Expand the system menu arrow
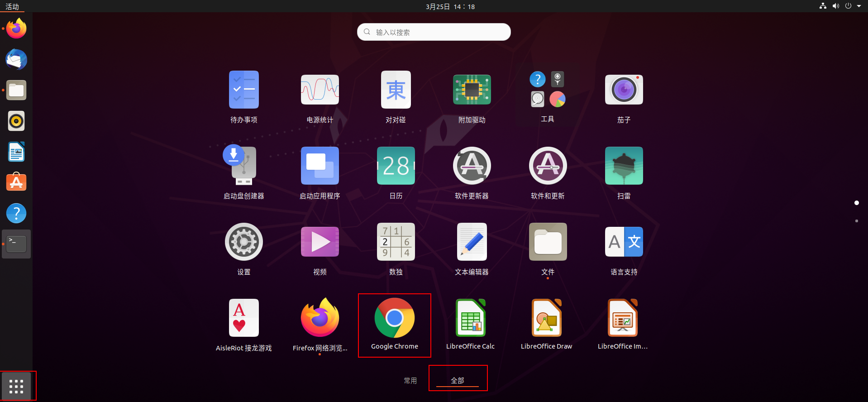The width and height of the screenshot is (868, 402). (x=859, y=6)
